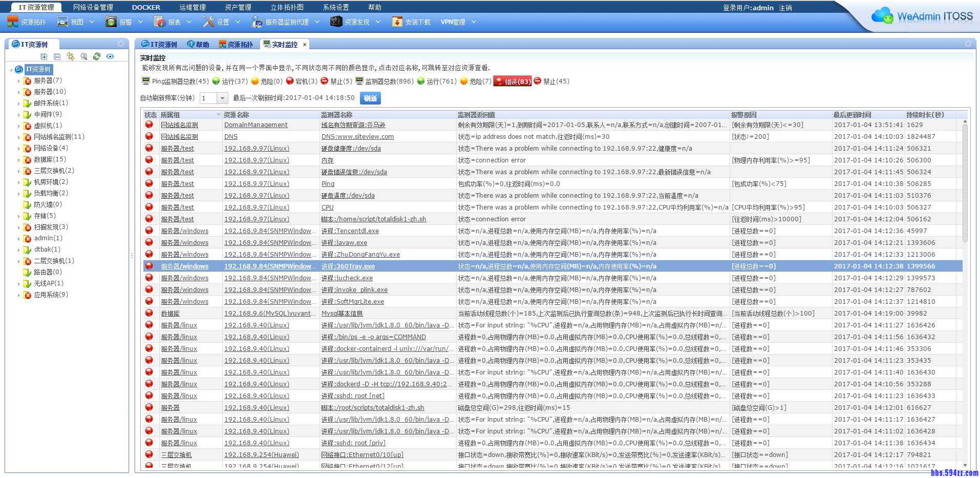Open the DNS:www.siteview.com link
This screenshot has height=478, width=980.
[x=357, y=136]
